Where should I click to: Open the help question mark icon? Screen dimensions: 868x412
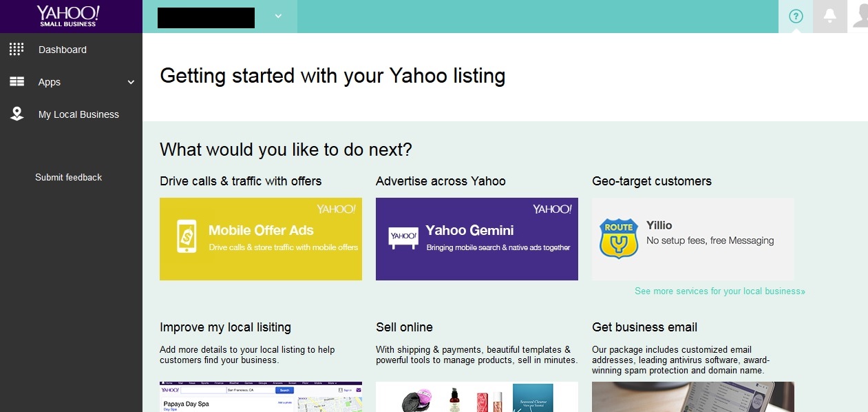pyautogui.click(x=796, y=16)
